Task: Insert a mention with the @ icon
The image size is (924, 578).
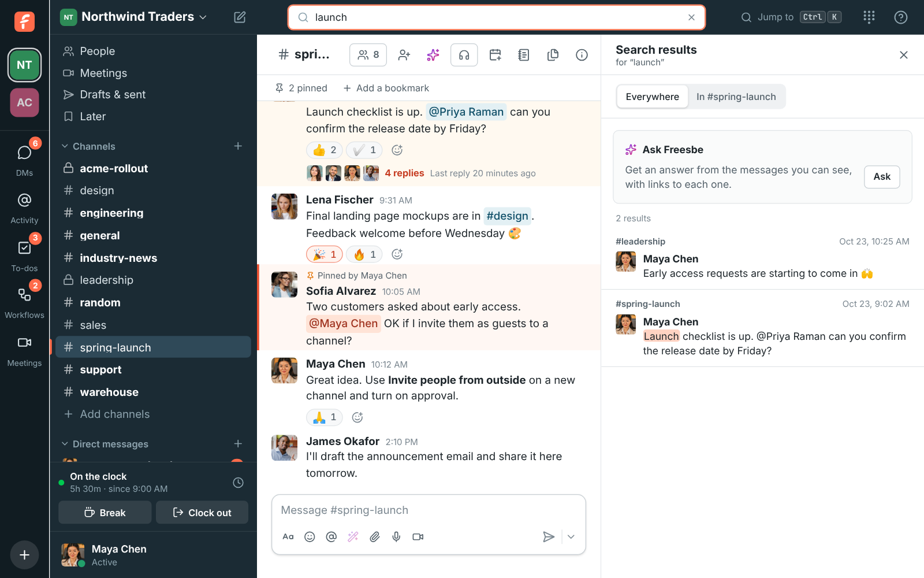Action: tap(331, 537)
